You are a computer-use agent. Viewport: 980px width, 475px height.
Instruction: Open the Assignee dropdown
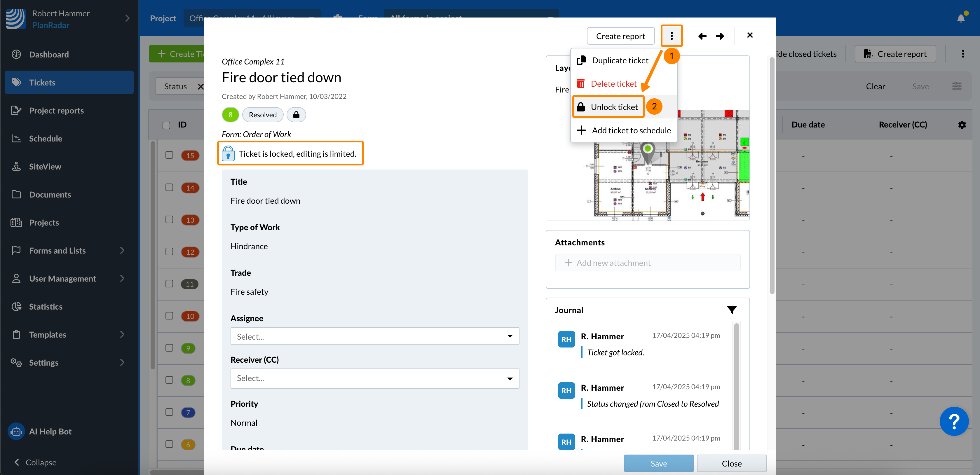point(374,336)
